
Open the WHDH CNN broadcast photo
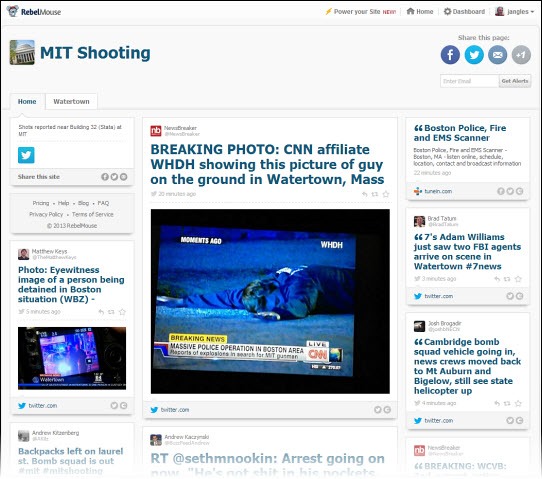[270, 301]
